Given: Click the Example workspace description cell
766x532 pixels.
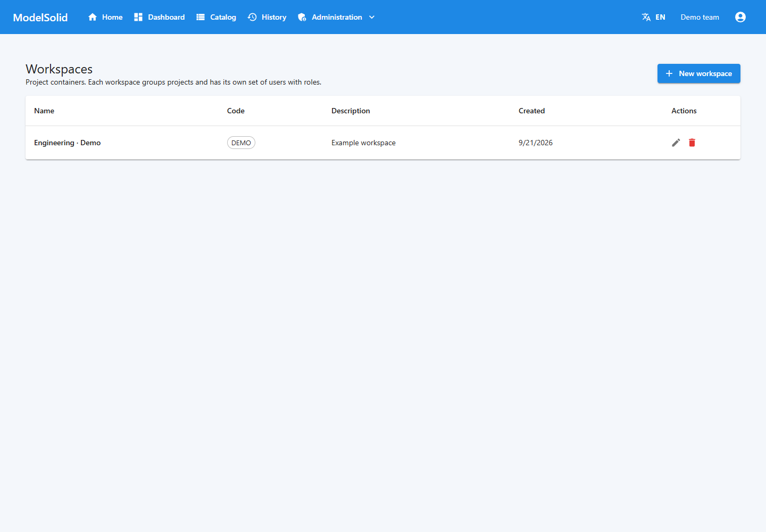Looking at the screenshot, I should coord(363,143).
